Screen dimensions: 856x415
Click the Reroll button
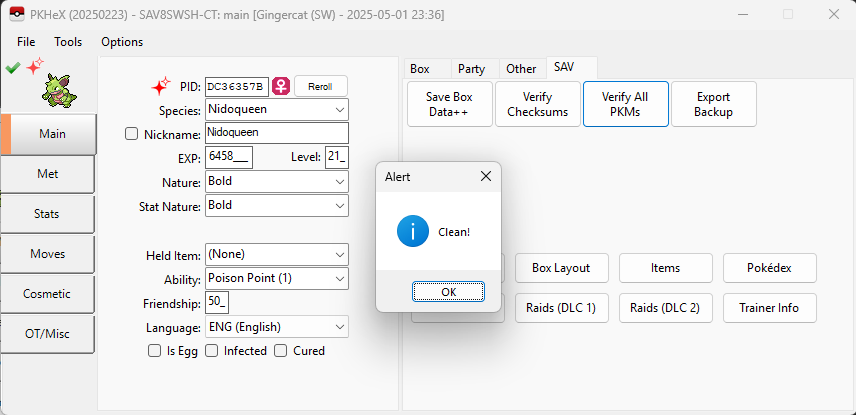click(320, 86)
